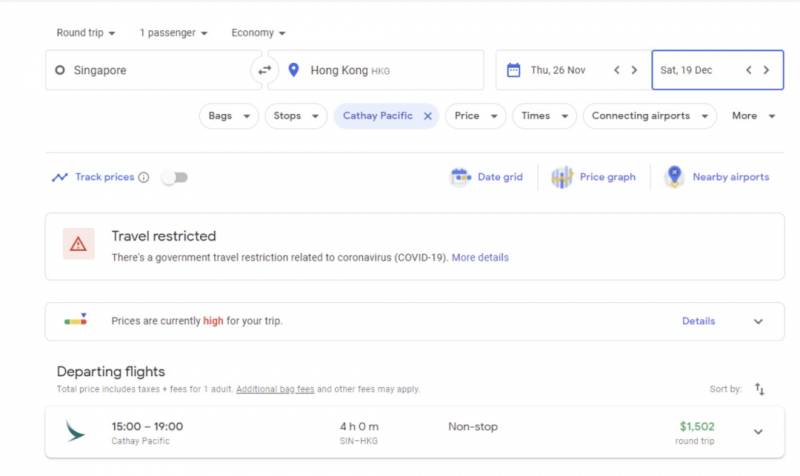The height and width of the screenshot is (476, 800).
Task: Open the Connecting airports filter
Action: coord(649,116)
